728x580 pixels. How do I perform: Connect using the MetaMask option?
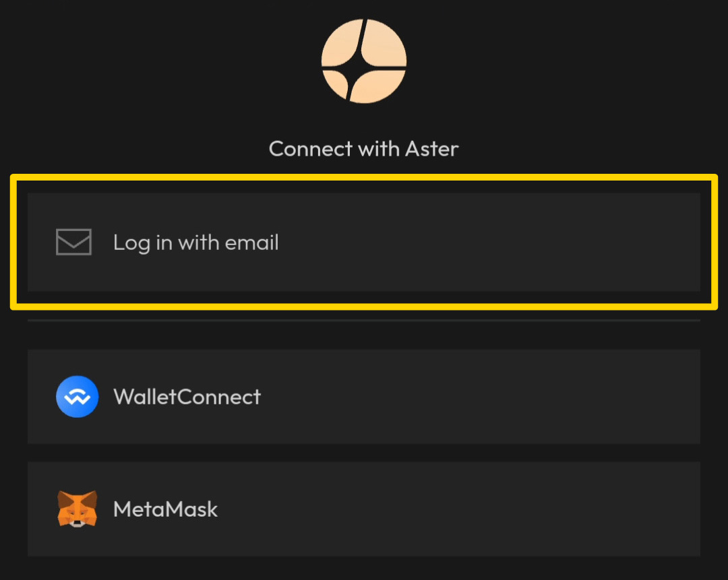coord(364,509)
